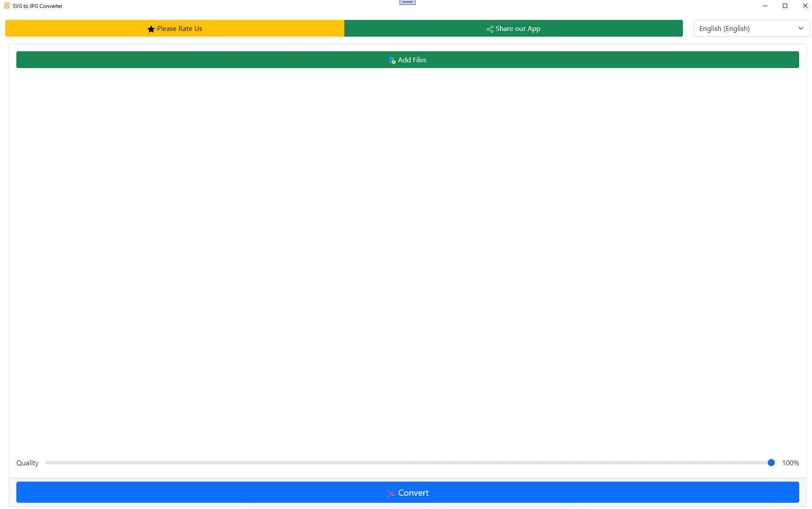Click the Add Files button
812x509 pixels.
[408, 60]
